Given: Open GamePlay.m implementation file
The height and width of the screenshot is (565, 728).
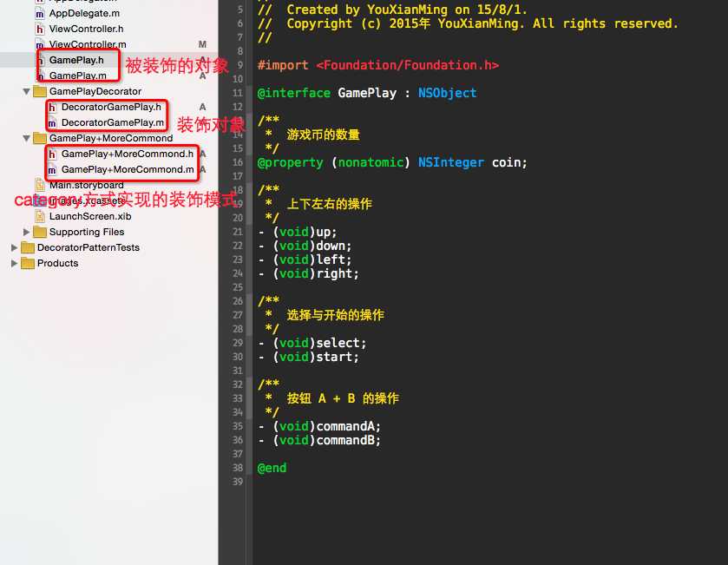Looking at the screenshot, I should (77, 76).
